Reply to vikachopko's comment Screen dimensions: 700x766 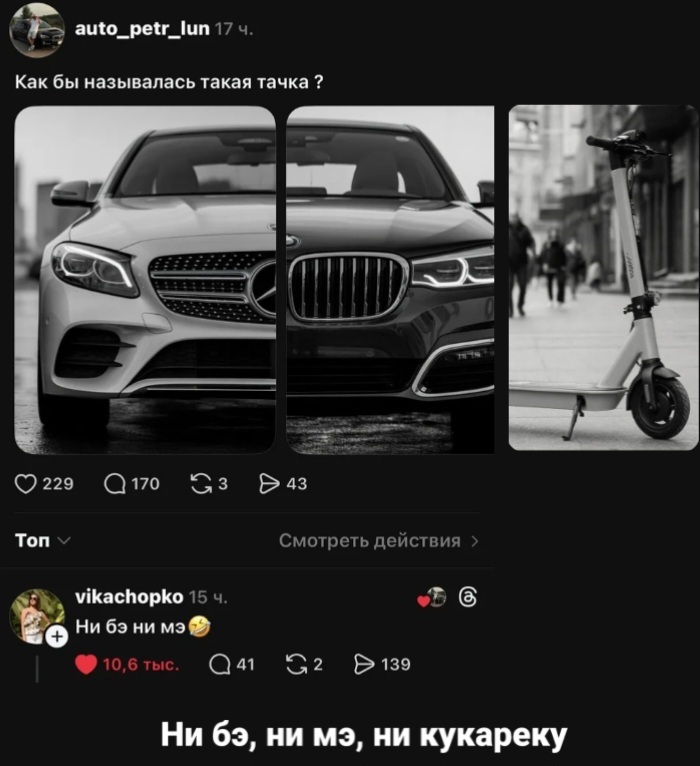coord(219,664)
